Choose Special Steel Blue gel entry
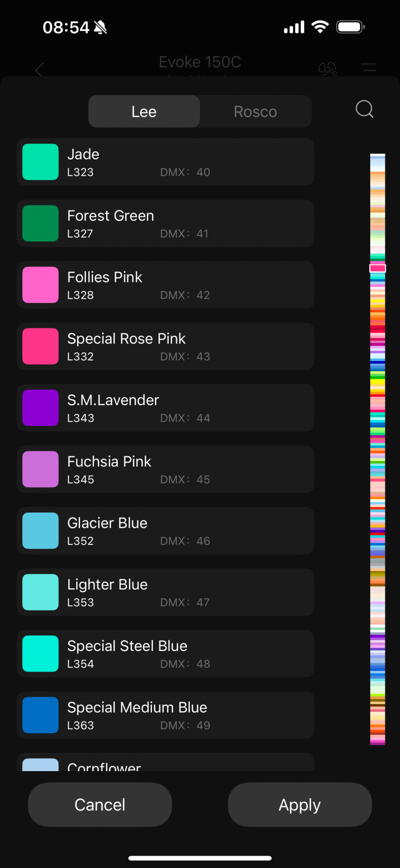The height and width of the screenshot is (868, 400). 165,654
